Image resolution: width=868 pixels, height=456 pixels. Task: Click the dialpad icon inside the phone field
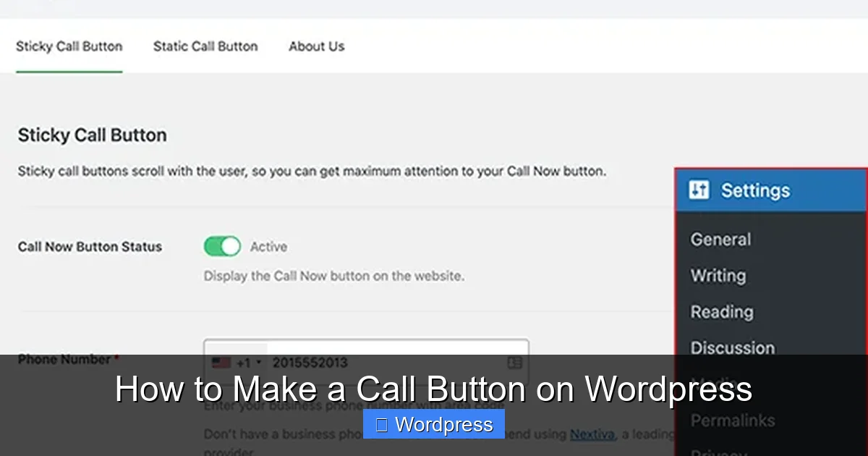(x=515, y=363)
